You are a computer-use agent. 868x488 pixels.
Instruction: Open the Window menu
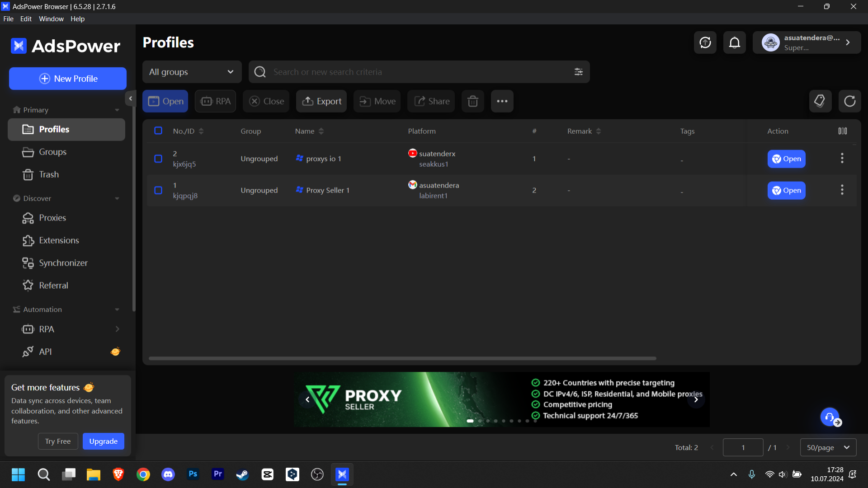coord(51,19)
